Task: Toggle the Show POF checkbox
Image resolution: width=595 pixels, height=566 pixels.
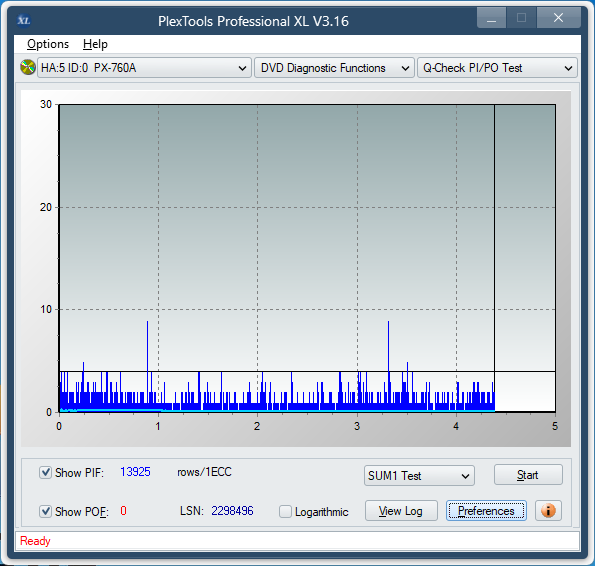Action: click(46, 511)
